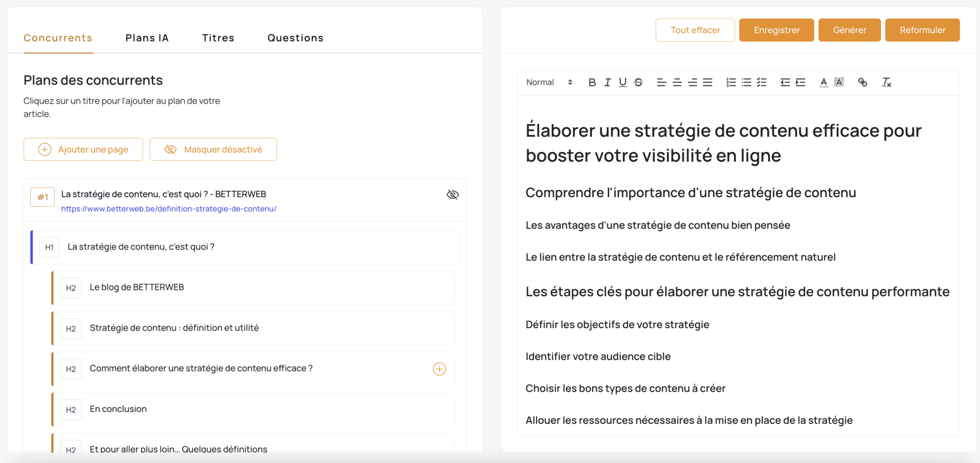Underline the selected text
Image resolution: width=980 pixels, height=463 pixels.
point(623,82)
